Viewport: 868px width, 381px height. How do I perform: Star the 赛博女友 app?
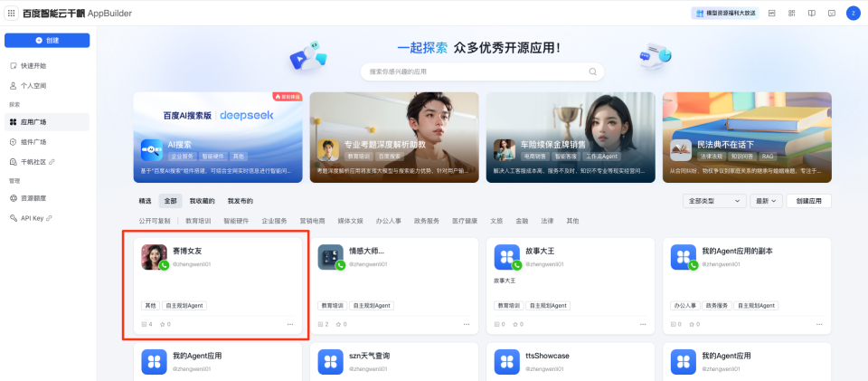click(163, 325)
